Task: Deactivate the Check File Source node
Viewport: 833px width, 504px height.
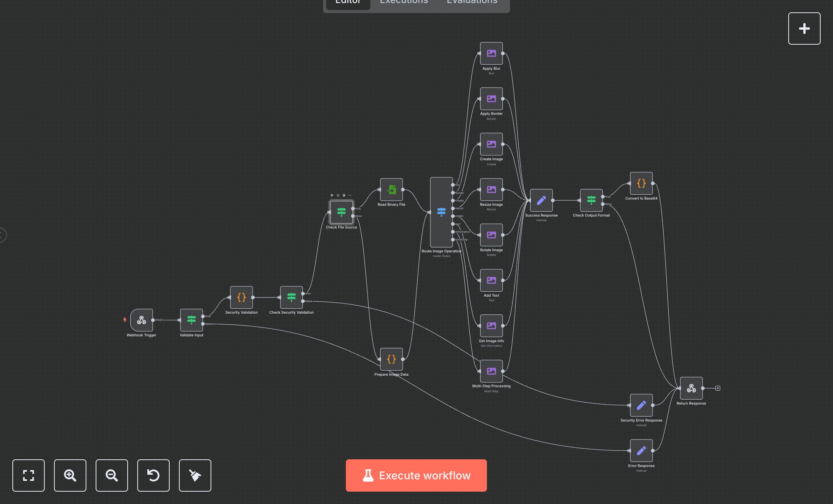Action: 338,195
